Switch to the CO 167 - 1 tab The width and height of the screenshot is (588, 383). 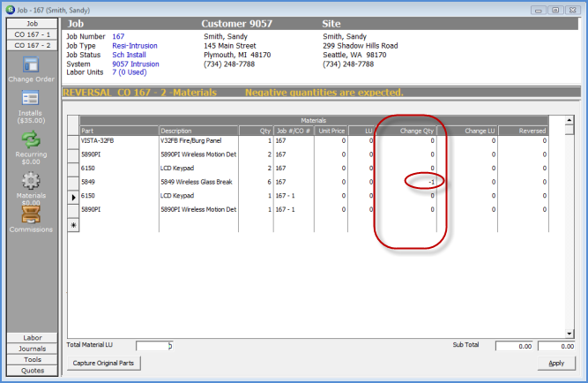33,34
